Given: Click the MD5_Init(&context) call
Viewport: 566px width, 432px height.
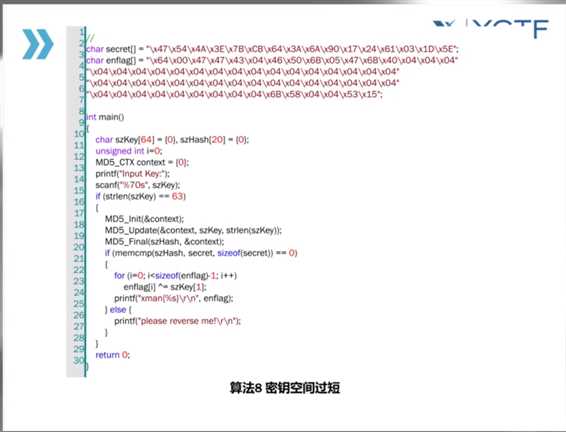Looking at the screenshot, I should coord(144,219).
